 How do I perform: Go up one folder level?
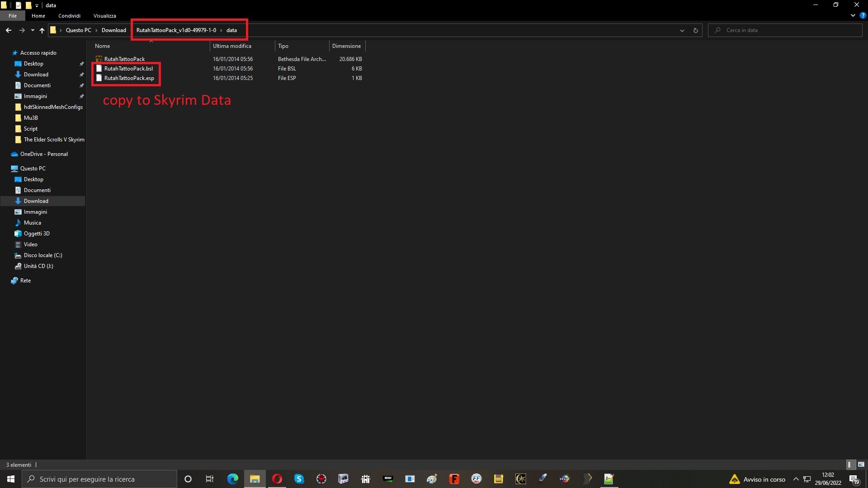[42, 30]
